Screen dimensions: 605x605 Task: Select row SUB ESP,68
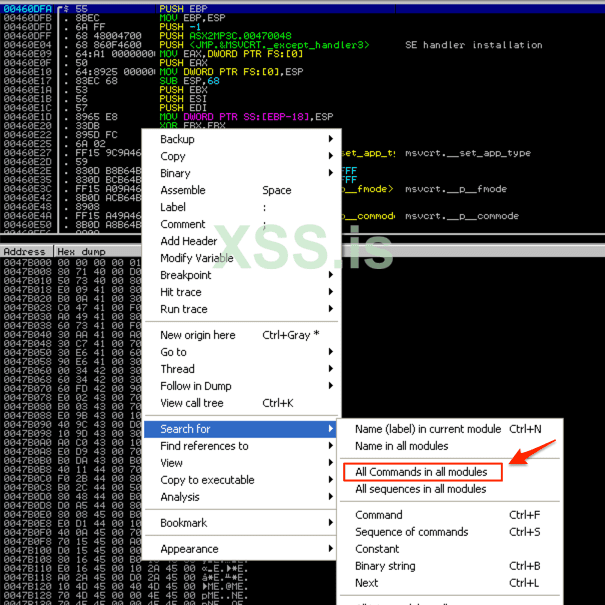[302, 81]
